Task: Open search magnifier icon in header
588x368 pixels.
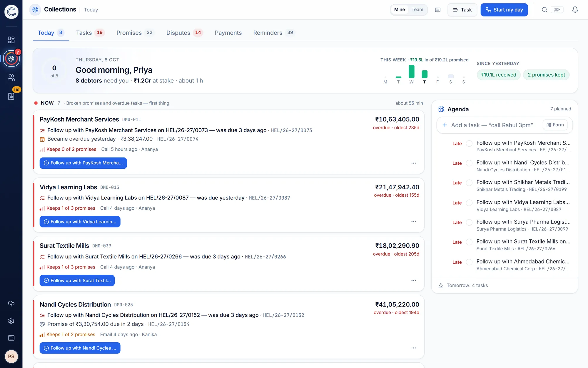Action: pos(544,10)
